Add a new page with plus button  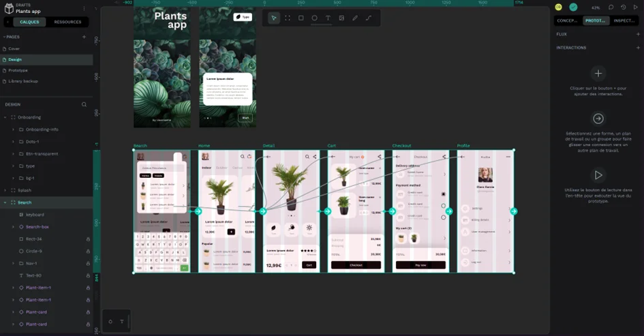click(x=84, y=37)
